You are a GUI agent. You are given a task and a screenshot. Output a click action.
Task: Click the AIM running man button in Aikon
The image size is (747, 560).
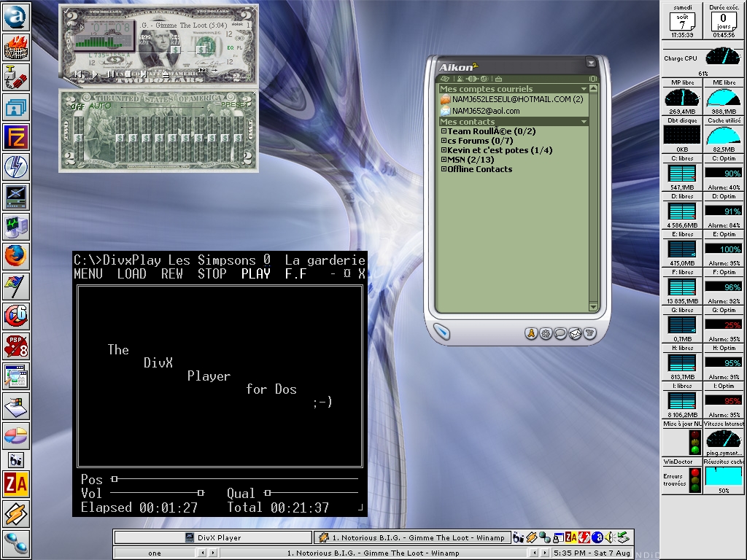531,333
